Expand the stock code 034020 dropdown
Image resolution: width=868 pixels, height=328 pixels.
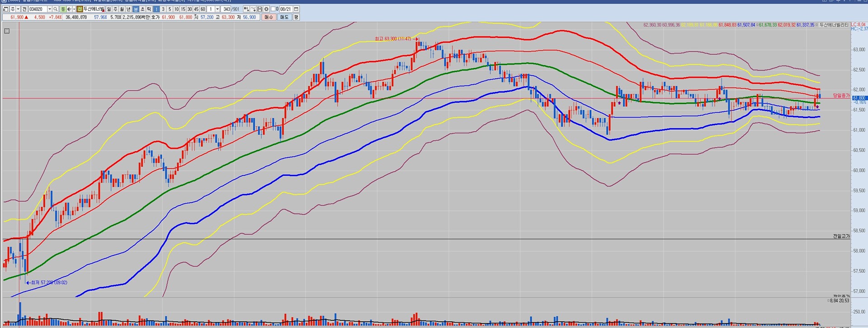(x=50, y=9)
